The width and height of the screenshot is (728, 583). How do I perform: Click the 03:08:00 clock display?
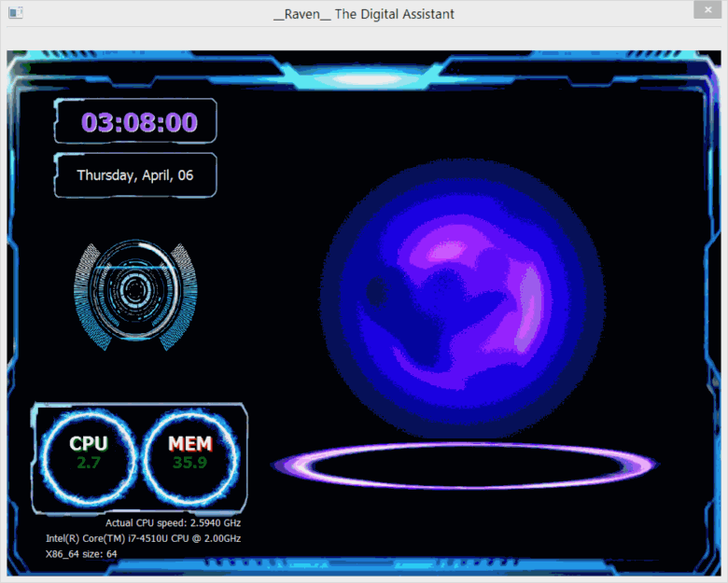[139, 122]
